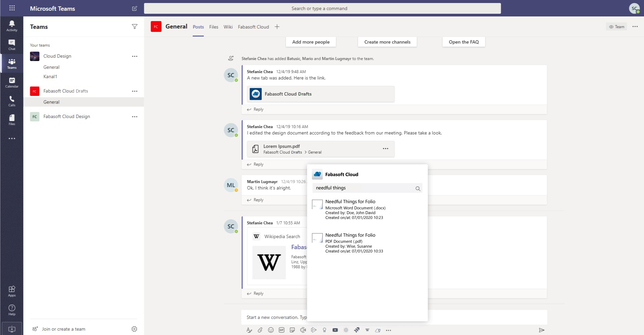
Task: Open the app launcher waffle icon
Action: coord(12,8)
